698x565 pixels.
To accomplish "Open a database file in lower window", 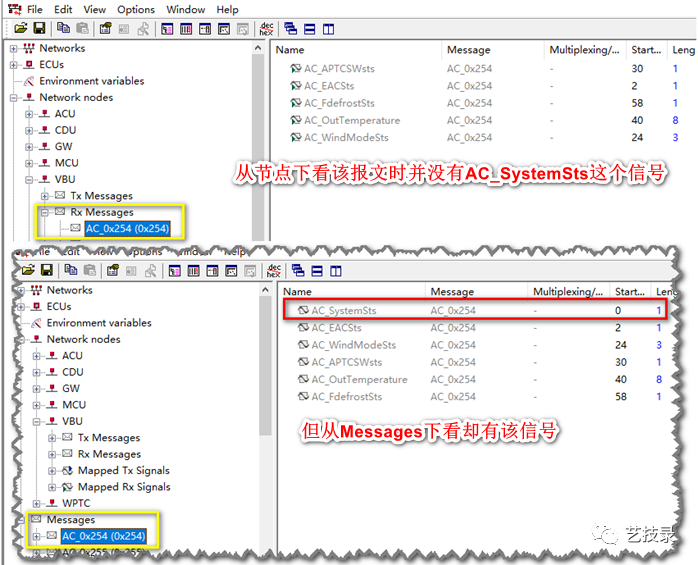I will 28,270.
